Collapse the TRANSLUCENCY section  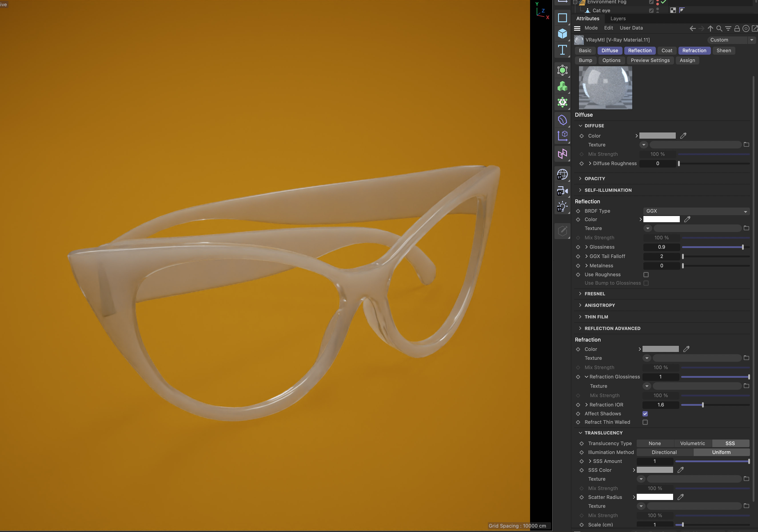pyautogui.click(x=580, y=433)
